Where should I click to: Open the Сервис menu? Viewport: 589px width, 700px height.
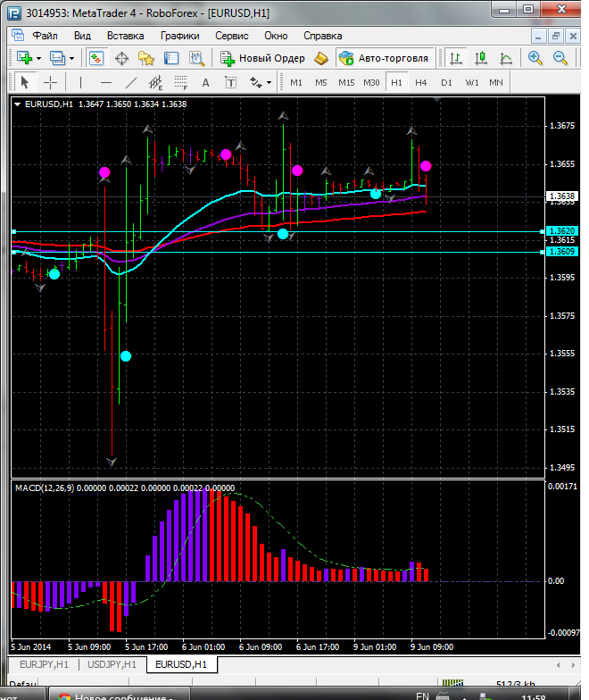[x=232, y=36]
